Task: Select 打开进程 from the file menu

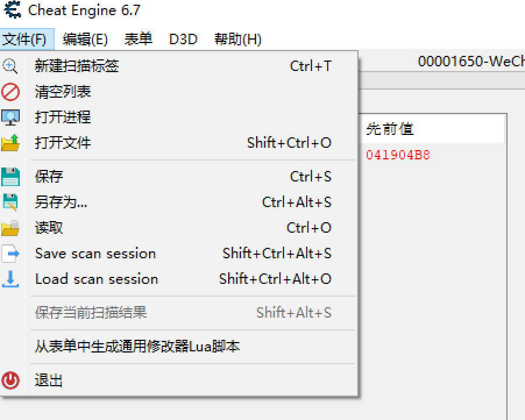Action: tap(179, 118)
